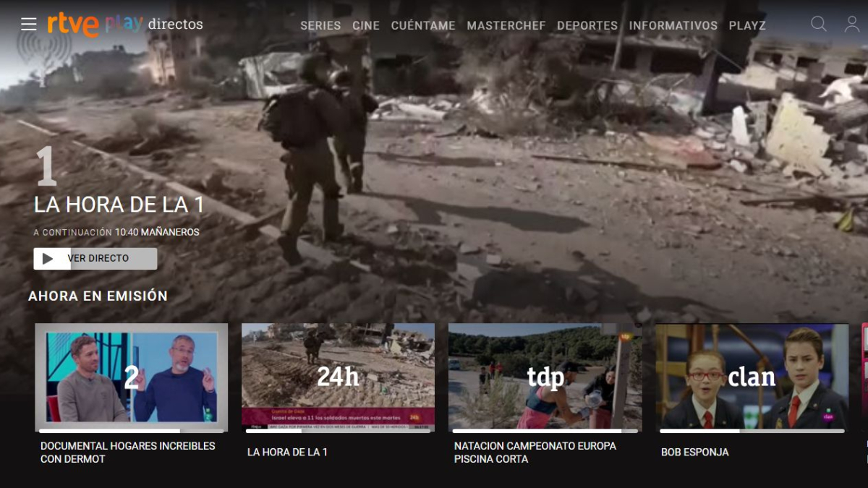
Task: Open the user profile icon
Action: click(x=851, y=24)
